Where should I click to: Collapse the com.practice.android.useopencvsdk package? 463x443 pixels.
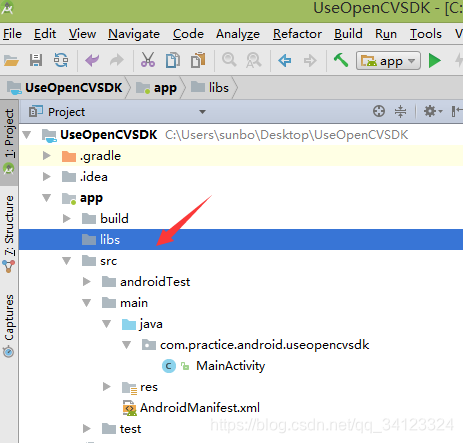pos(127,345)
